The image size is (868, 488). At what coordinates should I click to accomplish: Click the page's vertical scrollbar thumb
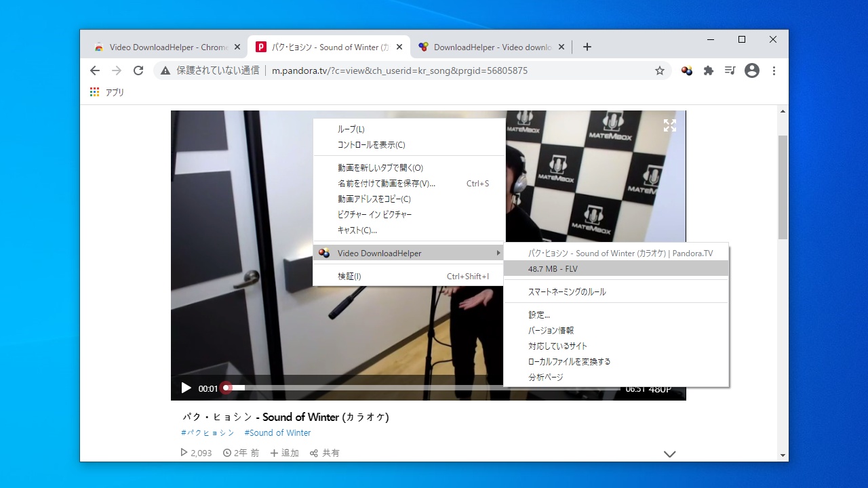pos(783,187)
